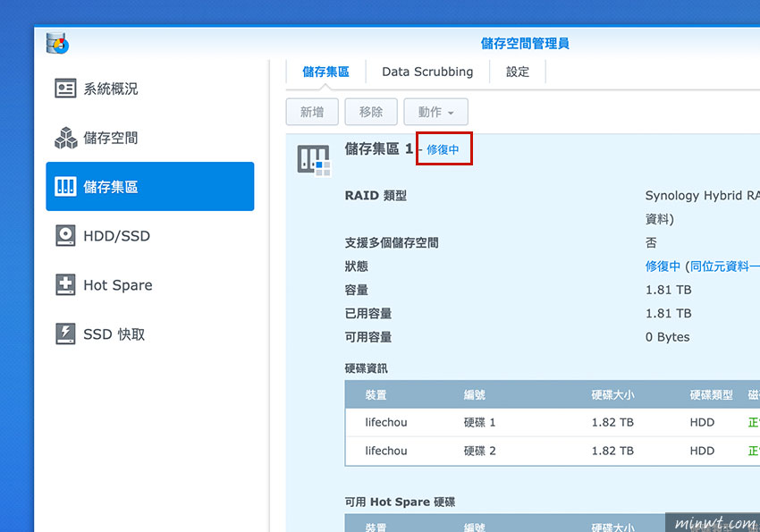This screenshot has height=532, width=760.
Task: Click the 新增 button
Action: tap(311, 111)
